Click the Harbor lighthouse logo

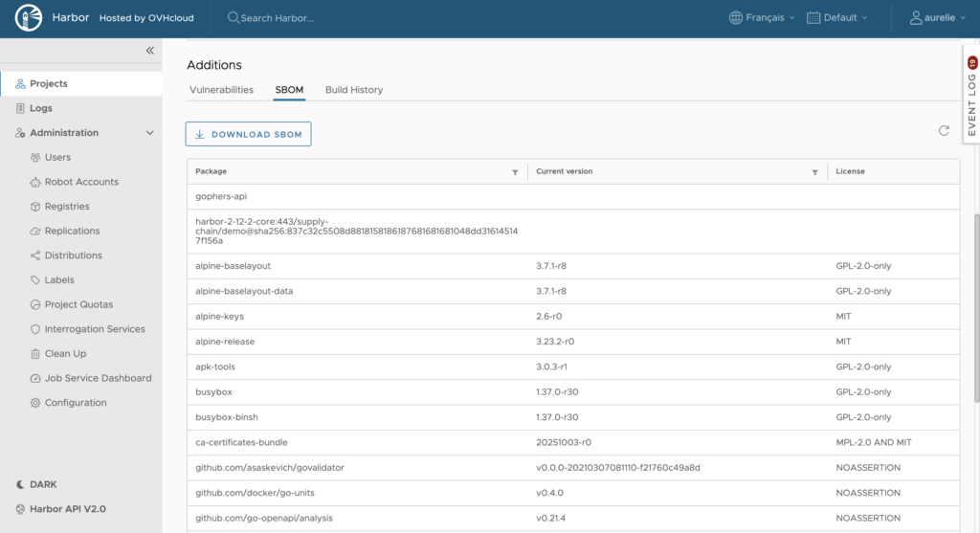[x=29, y=18]
